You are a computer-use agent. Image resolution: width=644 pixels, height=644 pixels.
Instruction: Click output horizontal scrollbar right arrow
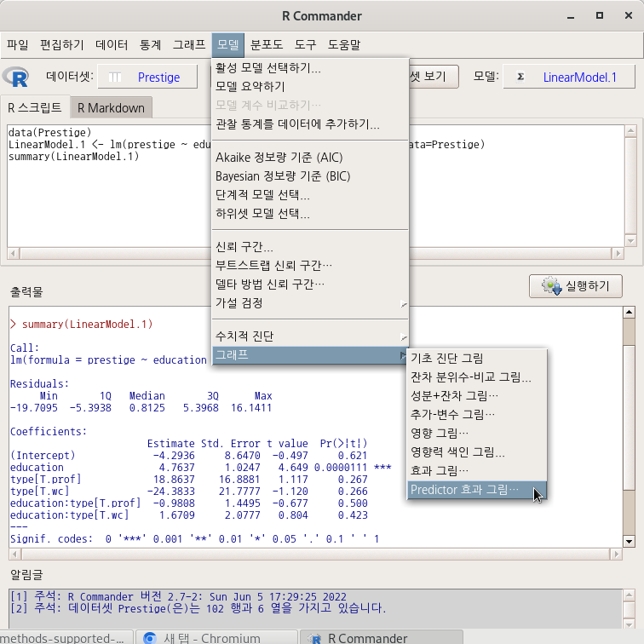(x=616, y=555)
